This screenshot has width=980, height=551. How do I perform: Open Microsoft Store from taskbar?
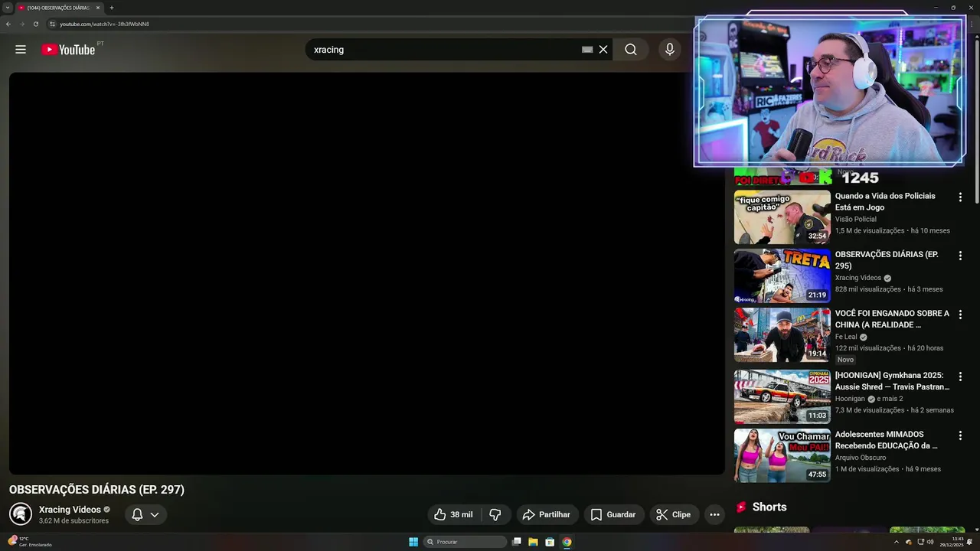[550, 542]
